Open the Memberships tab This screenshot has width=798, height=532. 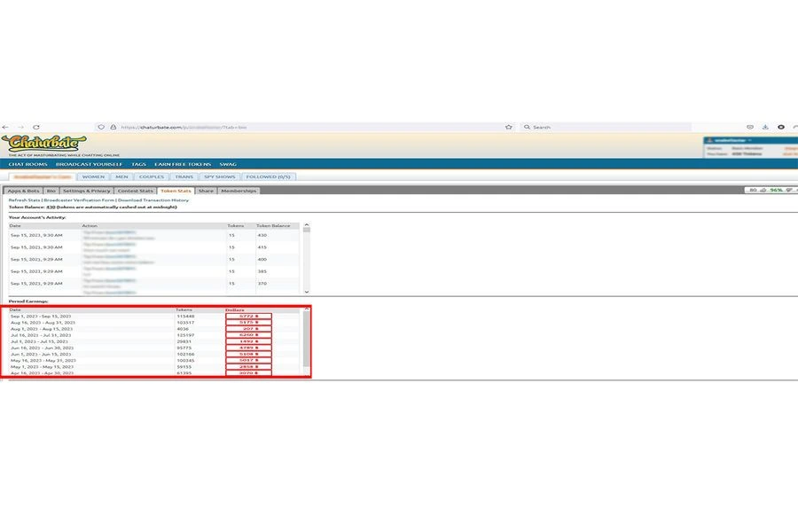(239, 191)
